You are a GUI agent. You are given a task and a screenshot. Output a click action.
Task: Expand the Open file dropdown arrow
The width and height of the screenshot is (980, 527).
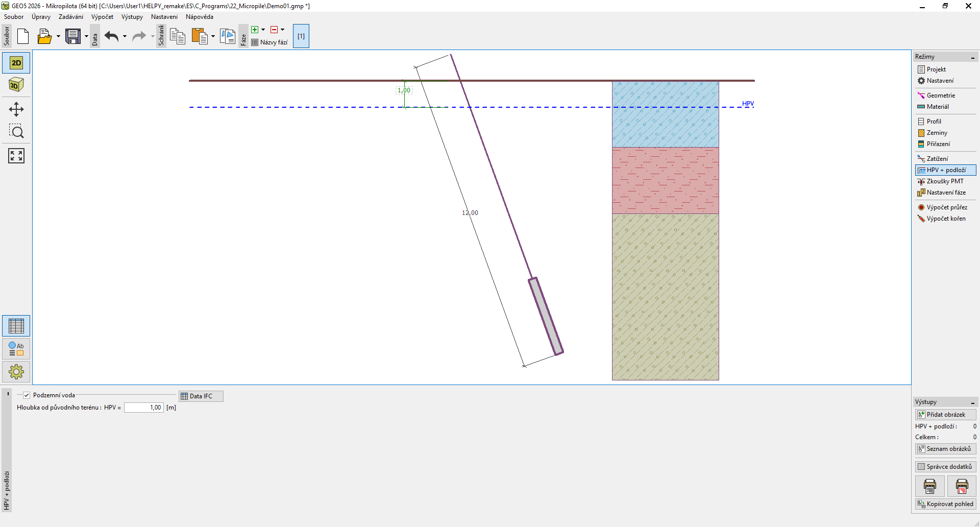[x=58, y=36]
